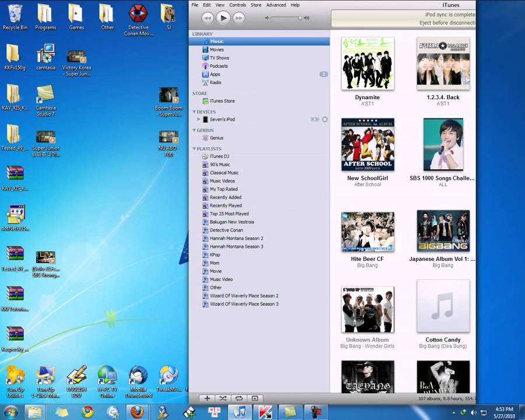Viewport: 525px width, 420px height.
Task: Open Windows Start menu
Action: point(11,412)
